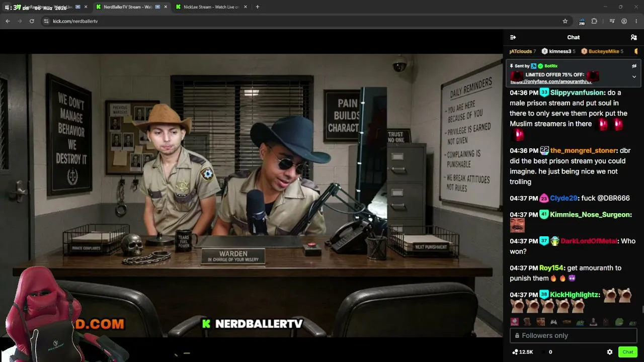Click the NerdBallerTV stream video
The width and height of the screenshot is (644, 362).
251,196
